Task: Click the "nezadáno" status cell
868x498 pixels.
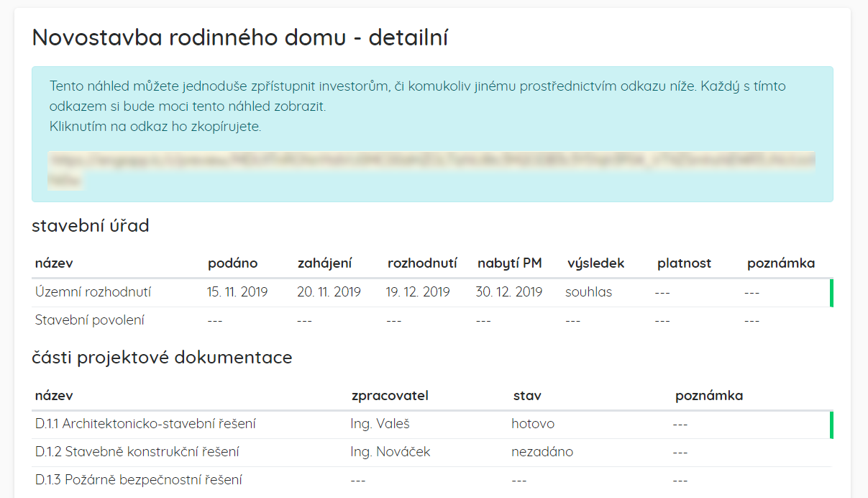Action: (x=542, y=452)
